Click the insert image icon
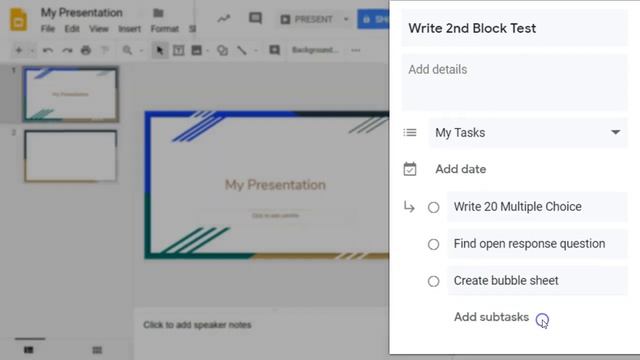The width and height of the screenshot is (640, 360). coord(197,51)
